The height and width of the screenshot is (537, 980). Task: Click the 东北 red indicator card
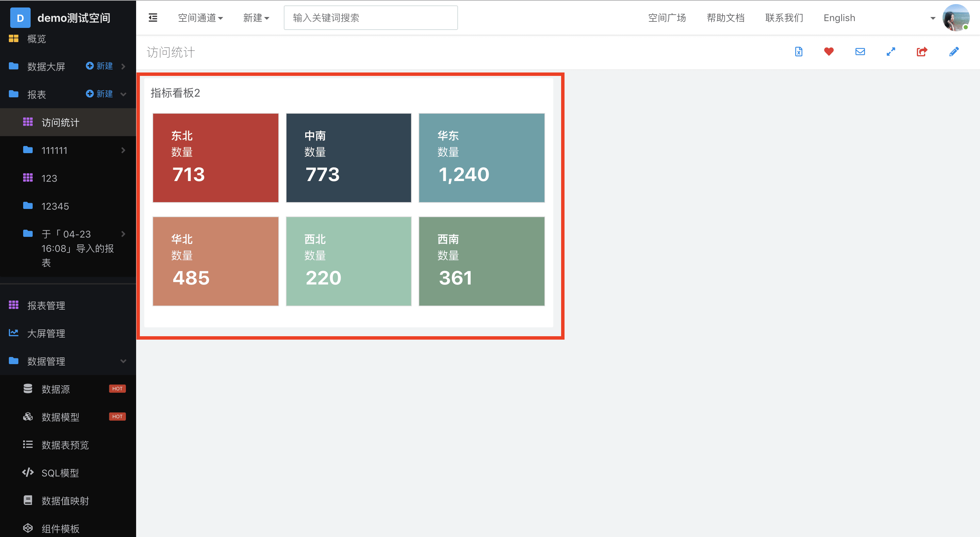pyautogui.click(x=216, y=158)
